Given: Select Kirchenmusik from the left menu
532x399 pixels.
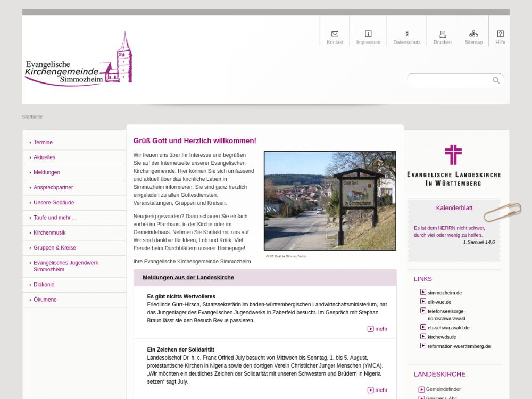Looking at the screenshot, I should tap(49, 233).
